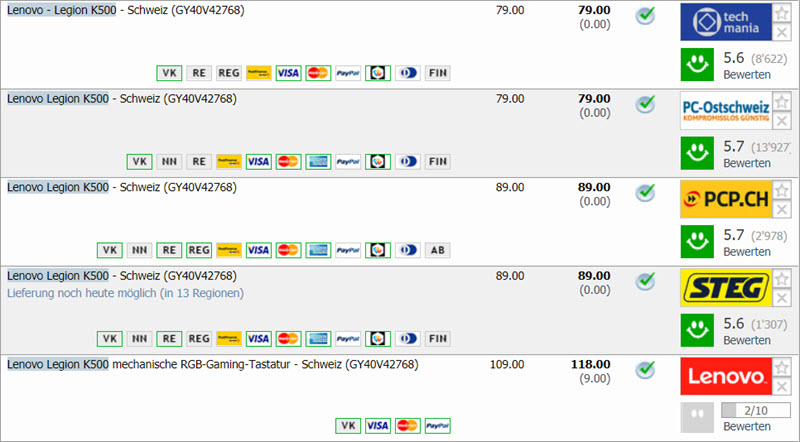Click the PayPal icon in the Lenovo shop row
The height and width of the screenshot is (442, 800).
(x=437, y=425)
